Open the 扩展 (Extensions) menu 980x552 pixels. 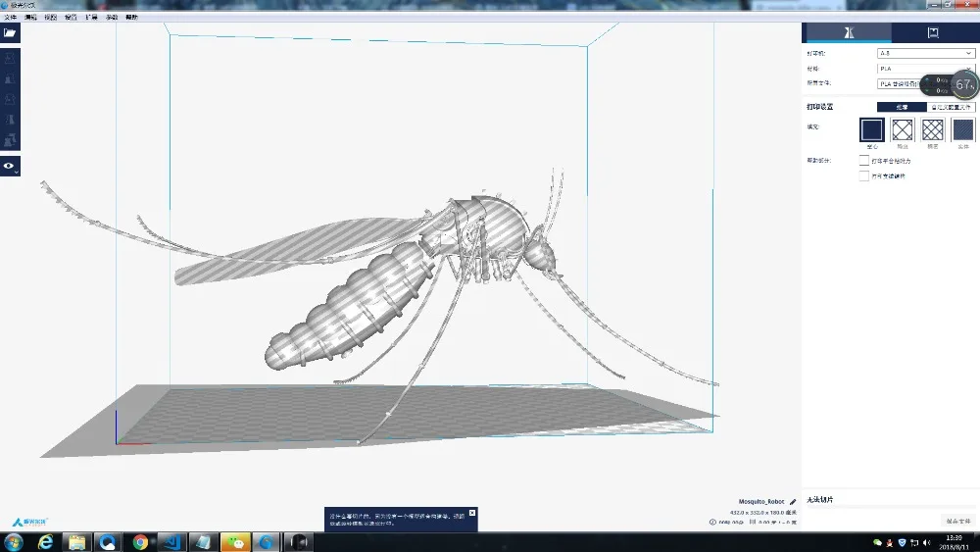pyautogui.click(x=91, y=18)
